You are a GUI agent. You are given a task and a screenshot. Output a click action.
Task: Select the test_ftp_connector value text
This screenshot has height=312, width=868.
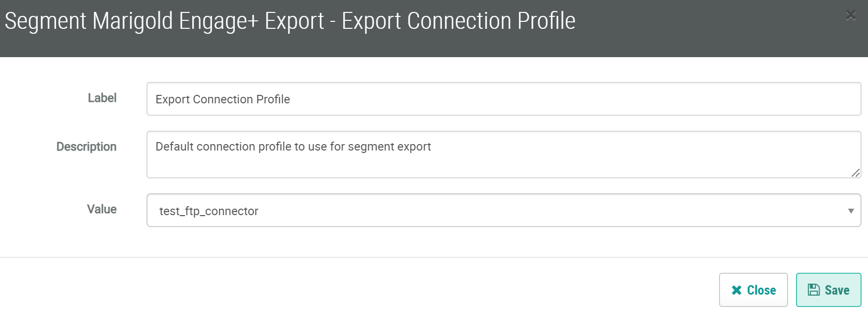click(x=209, y=212)
